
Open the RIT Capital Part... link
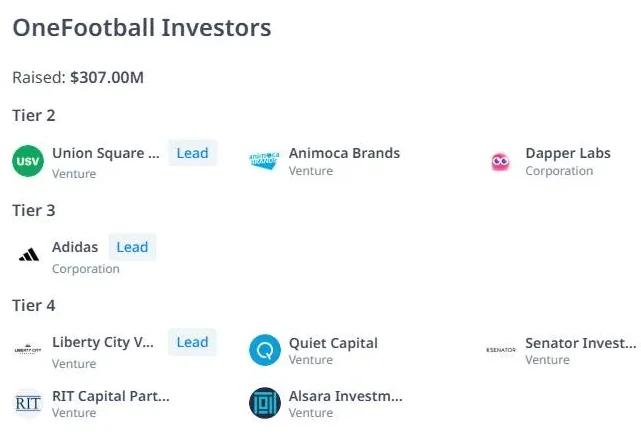point(110,396)
